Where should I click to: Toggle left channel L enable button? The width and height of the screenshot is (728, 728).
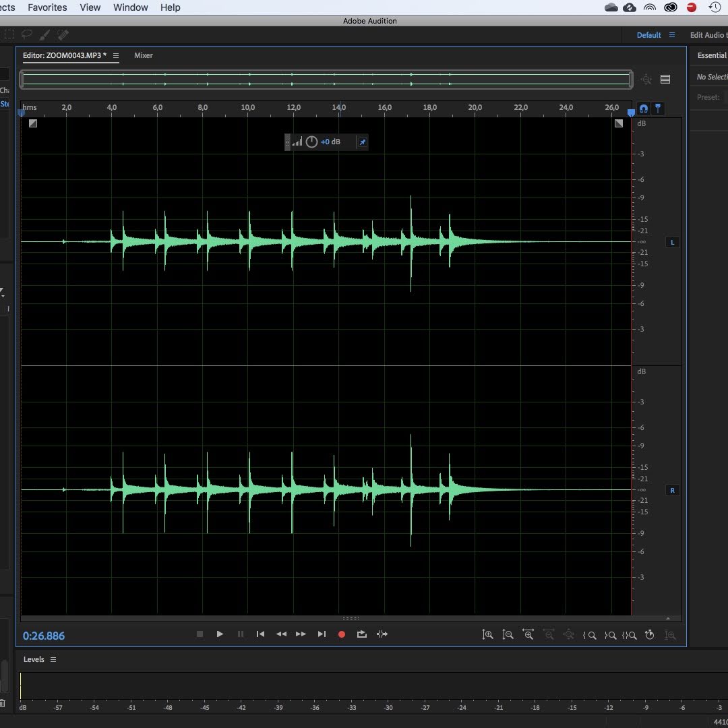click(671, 243)
